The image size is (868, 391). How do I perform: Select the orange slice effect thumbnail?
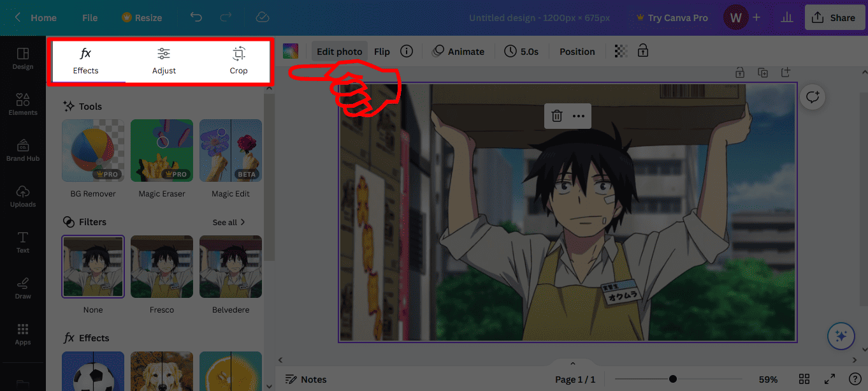point(231,371)
